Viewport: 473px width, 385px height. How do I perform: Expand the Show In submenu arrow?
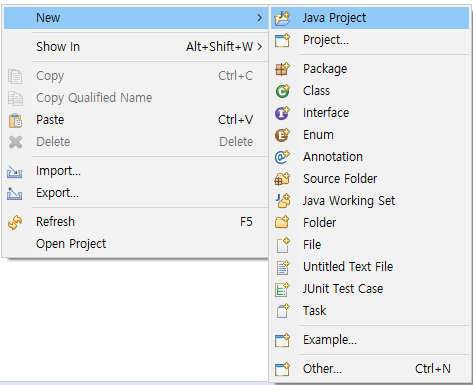(x=260, y=47)
